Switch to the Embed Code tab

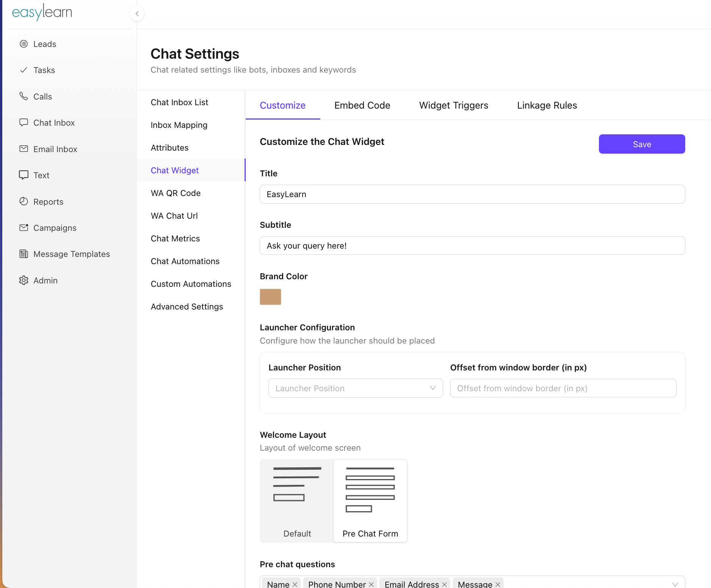coord(362,105)
